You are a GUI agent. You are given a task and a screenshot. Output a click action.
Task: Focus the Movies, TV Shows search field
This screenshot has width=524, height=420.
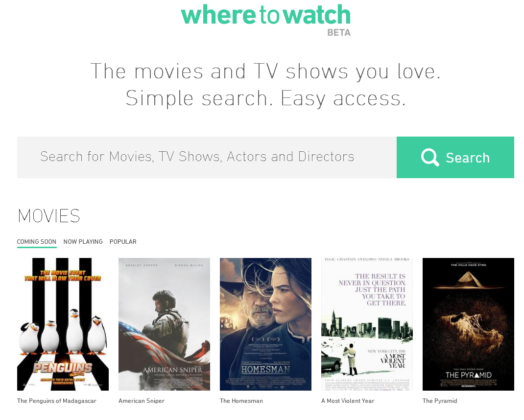(x=207, y=157)
